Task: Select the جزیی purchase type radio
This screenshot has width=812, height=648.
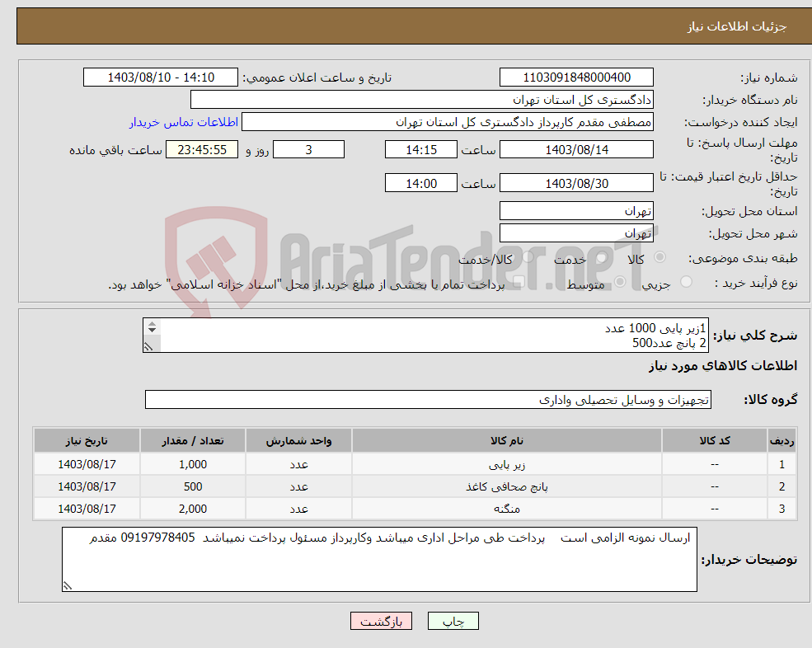Action: [x=686, y=282]
